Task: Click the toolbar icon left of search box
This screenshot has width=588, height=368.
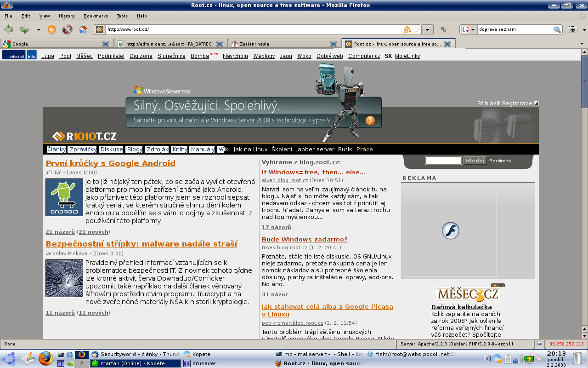Action: tap(444, 29)
